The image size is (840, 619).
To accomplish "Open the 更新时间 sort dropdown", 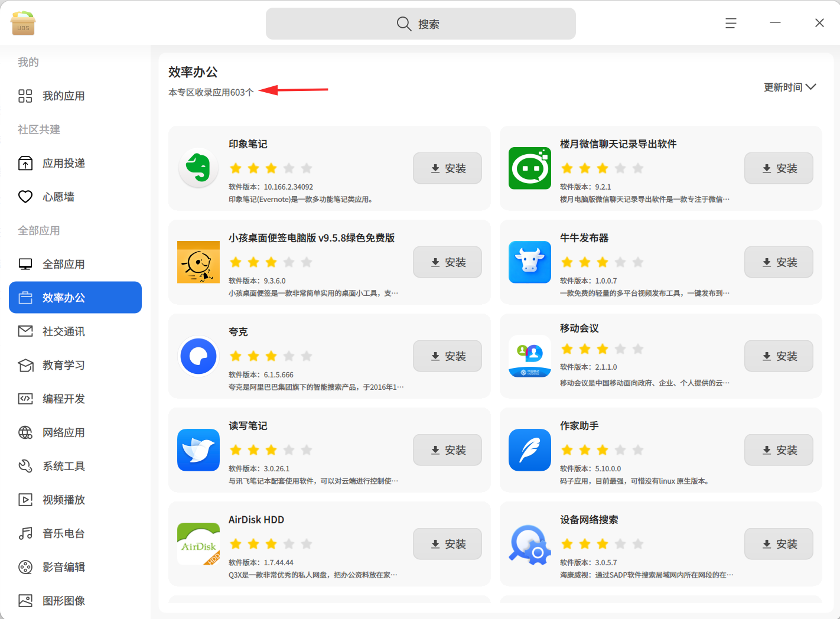I will pyautogui.click(x=790, y=87).
